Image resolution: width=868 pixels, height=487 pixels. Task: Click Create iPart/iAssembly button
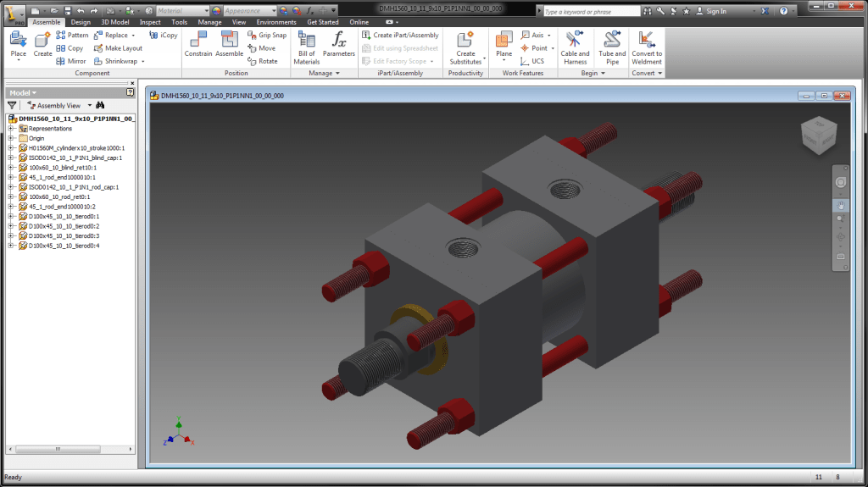click(400, 36)
